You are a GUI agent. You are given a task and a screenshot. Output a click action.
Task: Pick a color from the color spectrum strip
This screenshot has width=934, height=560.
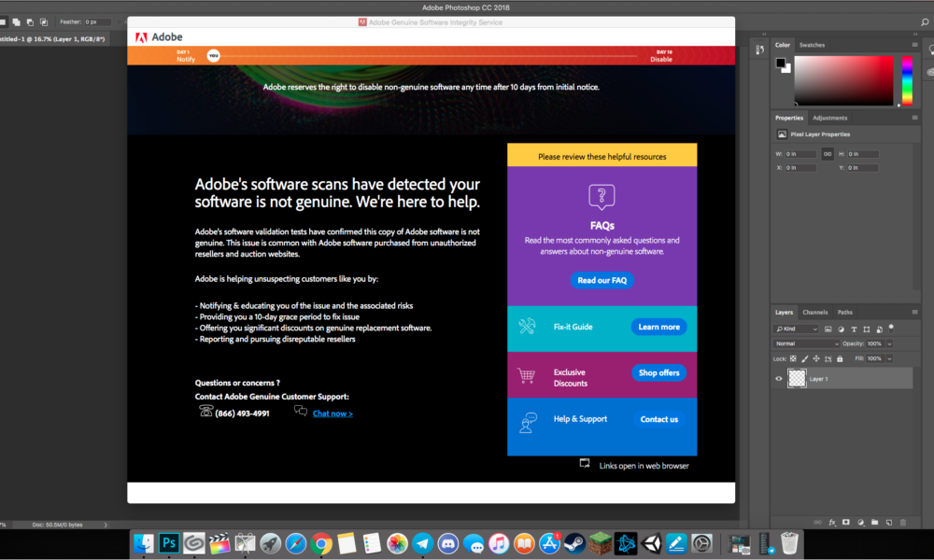[907, 79]
